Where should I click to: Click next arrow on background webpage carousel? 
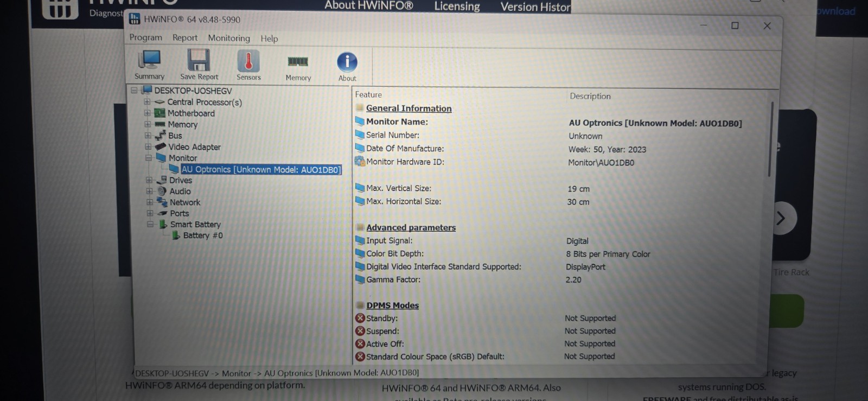[x=781, y=219]
